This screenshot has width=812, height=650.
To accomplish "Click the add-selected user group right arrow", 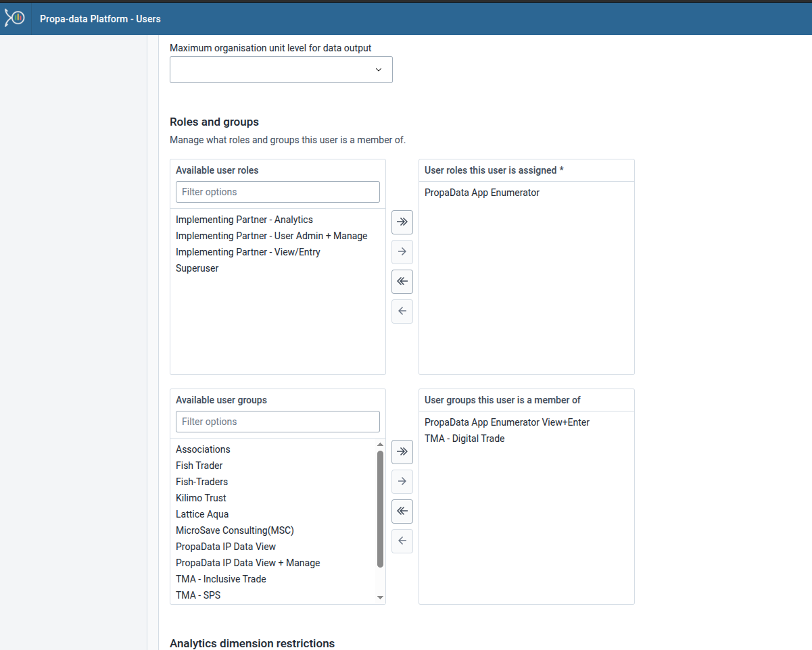I will point(402,482).
